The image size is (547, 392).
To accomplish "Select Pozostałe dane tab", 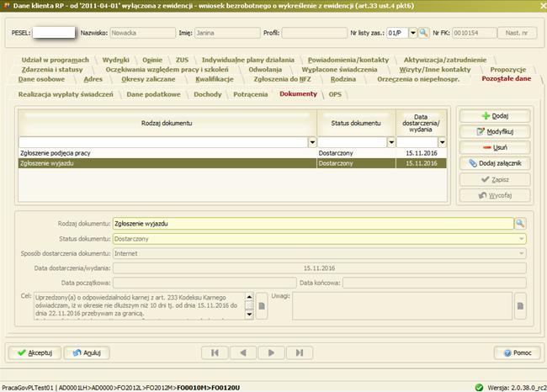I will 506,78.
